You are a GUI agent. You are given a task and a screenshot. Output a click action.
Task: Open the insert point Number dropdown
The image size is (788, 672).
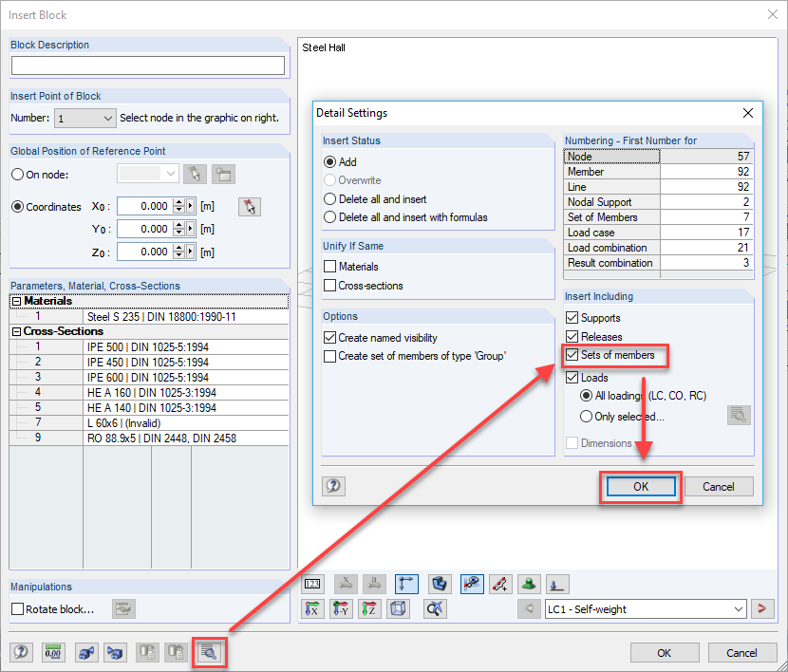(84, 119)
